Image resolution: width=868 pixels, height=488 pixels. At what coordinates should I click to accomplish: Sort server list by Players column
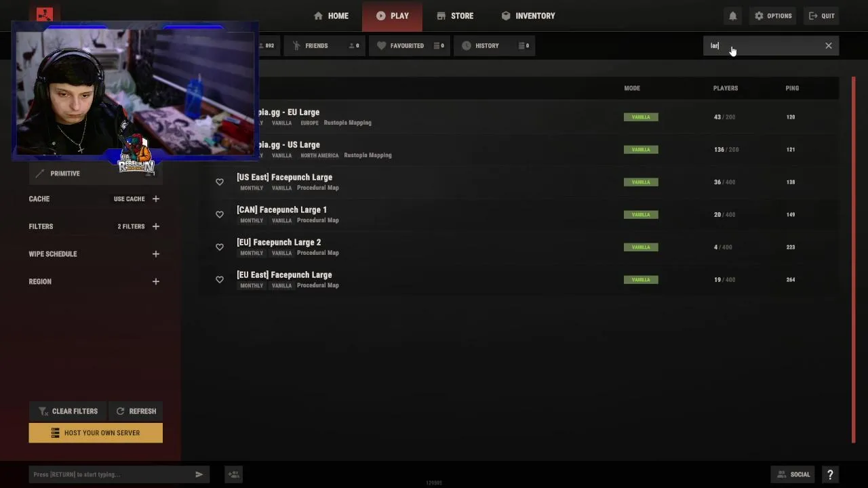726,88
